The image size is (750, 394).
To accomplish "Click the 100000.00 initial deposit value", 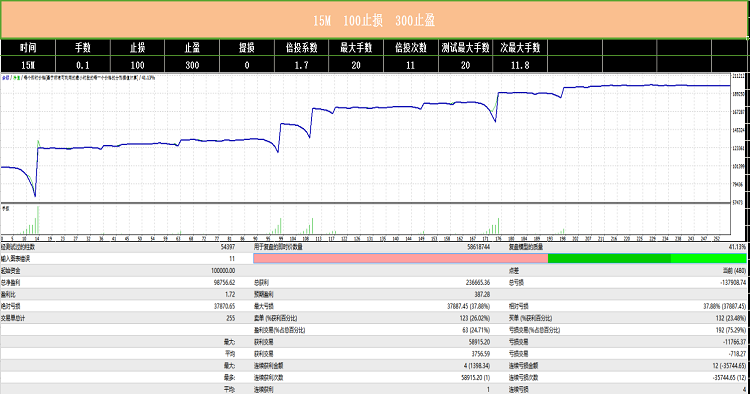I will click(223, 271).
